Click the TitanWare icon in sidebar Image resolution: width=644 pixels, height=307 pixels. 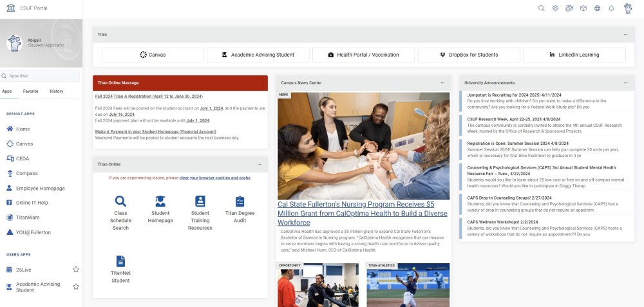tap(10, 217)
